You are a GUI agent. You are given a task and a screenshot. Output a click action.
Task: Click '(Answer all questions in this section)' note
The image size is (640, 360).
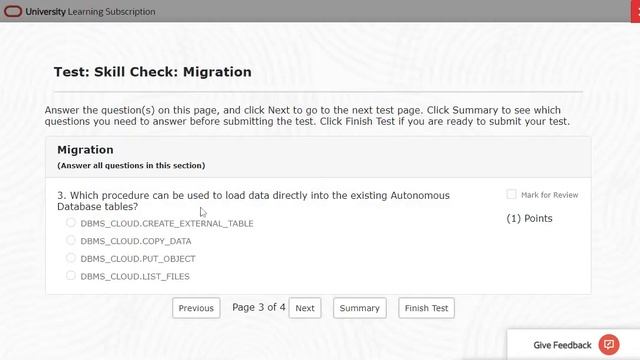click(131, 165)
